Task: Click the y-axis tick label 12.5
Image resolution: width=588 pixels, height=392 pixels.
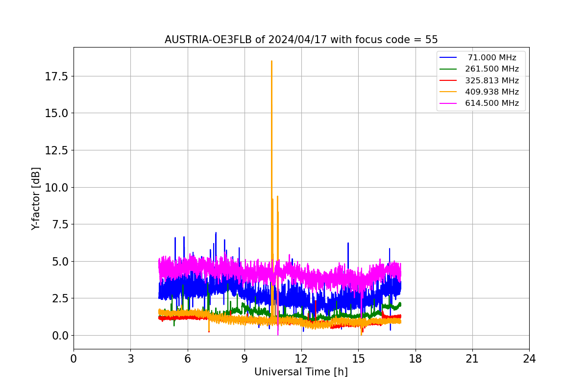Action: (57, 150)
